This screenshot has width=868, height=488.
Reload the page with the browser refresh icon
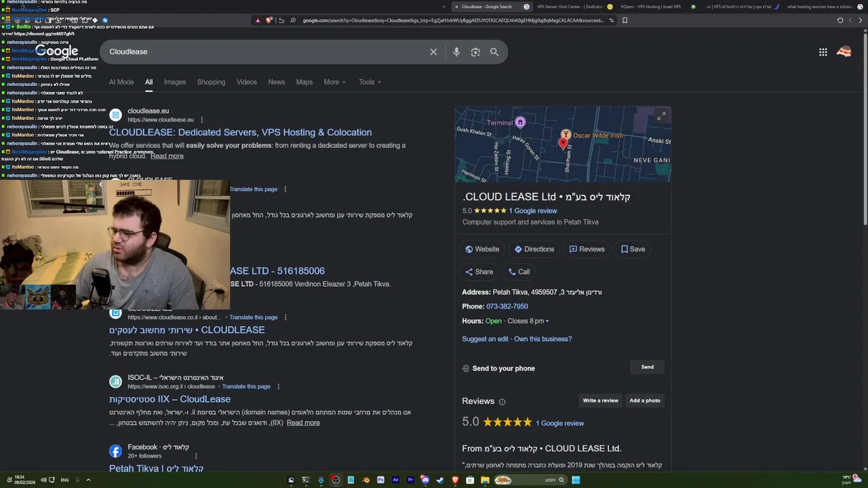[840, 20]
